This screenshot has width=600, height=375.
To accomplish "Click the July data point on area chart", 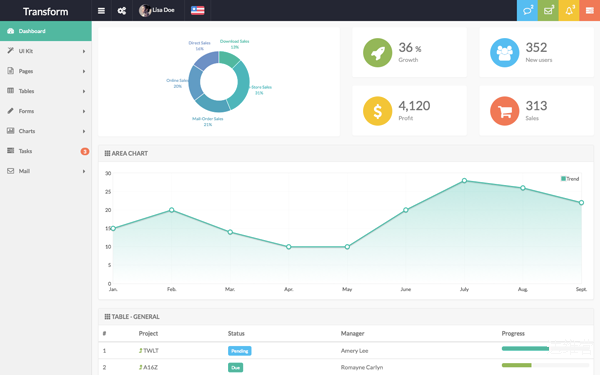I will [x=464, y=181].
